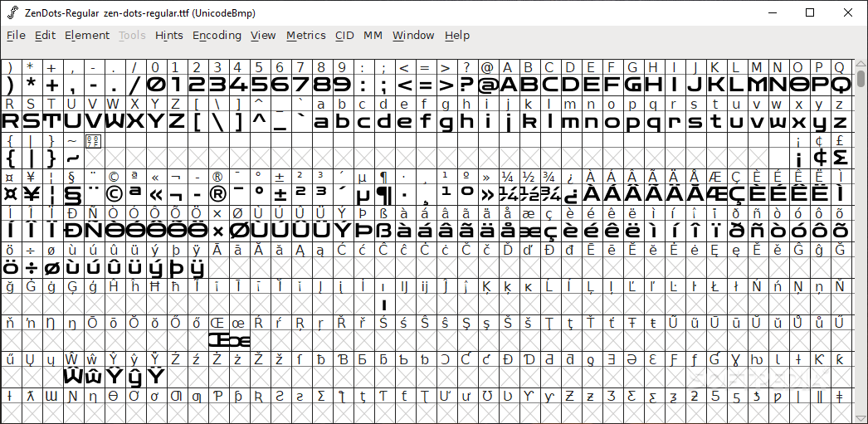The width and height of the screenshot is (868, 424).
Task: Select the undefined DEL glyph cell
Action: tap(93, 158)
